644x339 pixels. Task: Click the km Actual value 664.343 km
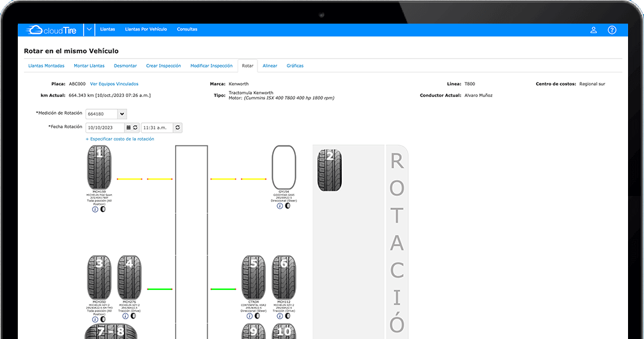click(x=110, y=95)
